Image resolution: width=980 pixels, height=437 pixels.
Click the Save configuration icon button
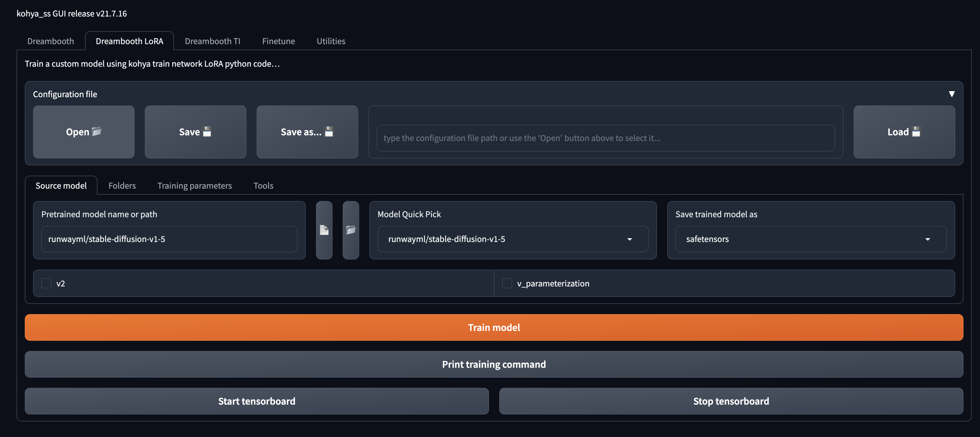[195, 132]
